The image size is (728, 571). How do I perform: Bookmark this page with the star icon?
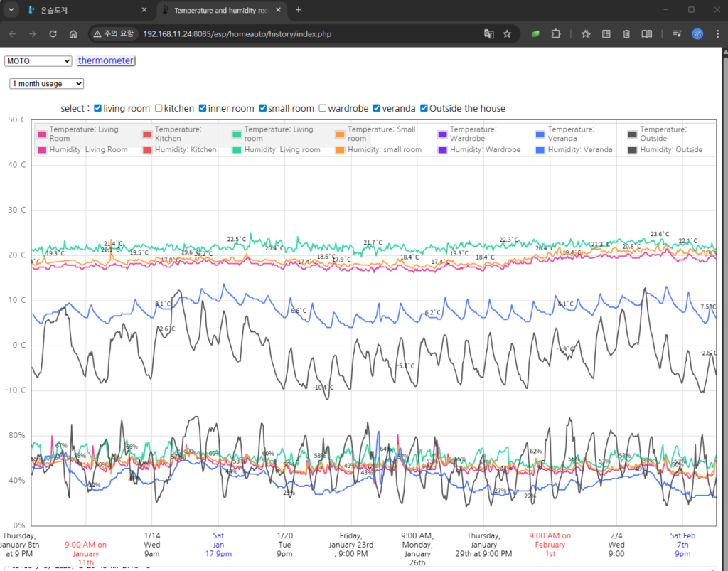point(507,33)
